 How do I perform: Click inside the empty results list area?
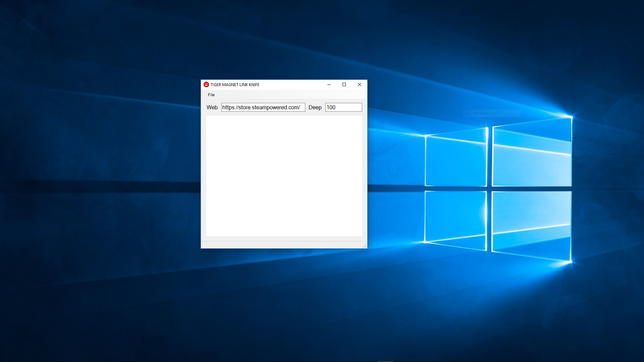pyautogui.click(x=284, y=176)
